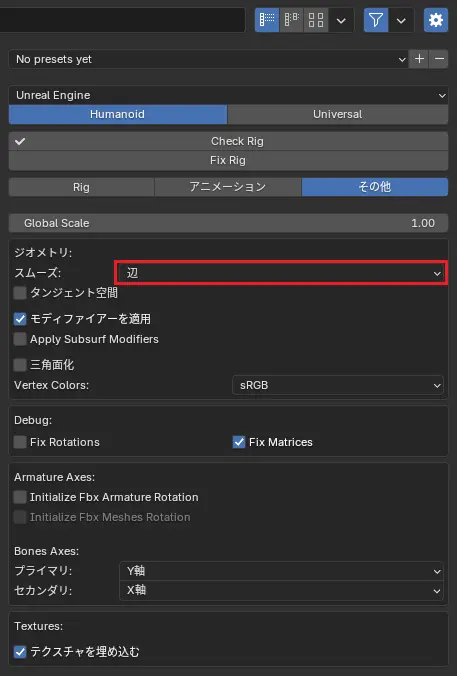457x676 pixels.
Task: Toggle the gear options region icon
Action: pos(436,20)
